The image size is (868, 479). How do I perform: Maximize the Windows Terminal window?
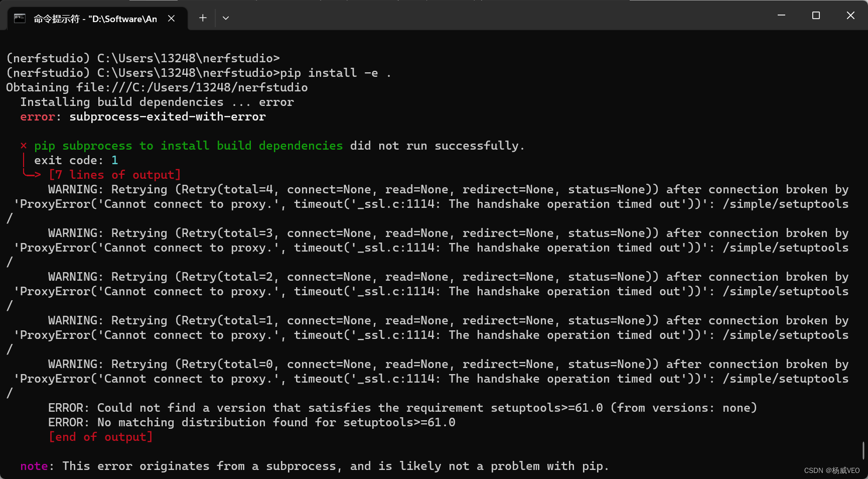pyautogui.click(x=815, y=15)
